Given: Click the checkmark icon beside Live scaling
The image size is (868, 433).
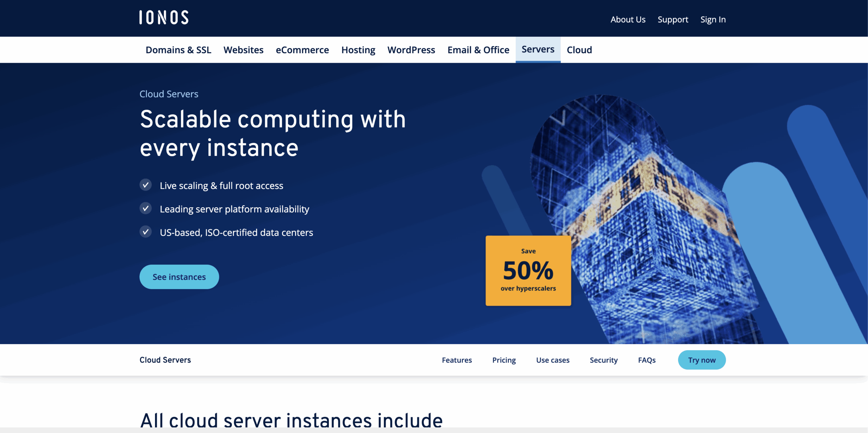Looking at the screenshot, I should click(x=145, y=185).
